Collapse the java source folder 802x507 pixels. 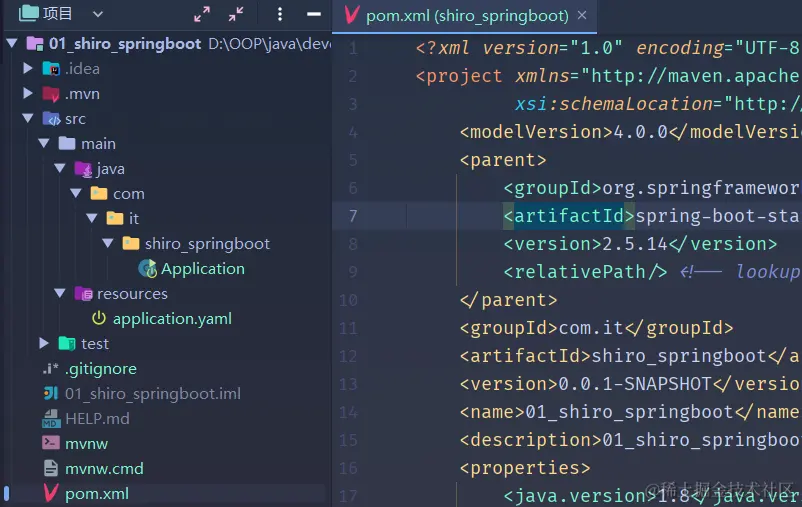(x=60, y=168)
